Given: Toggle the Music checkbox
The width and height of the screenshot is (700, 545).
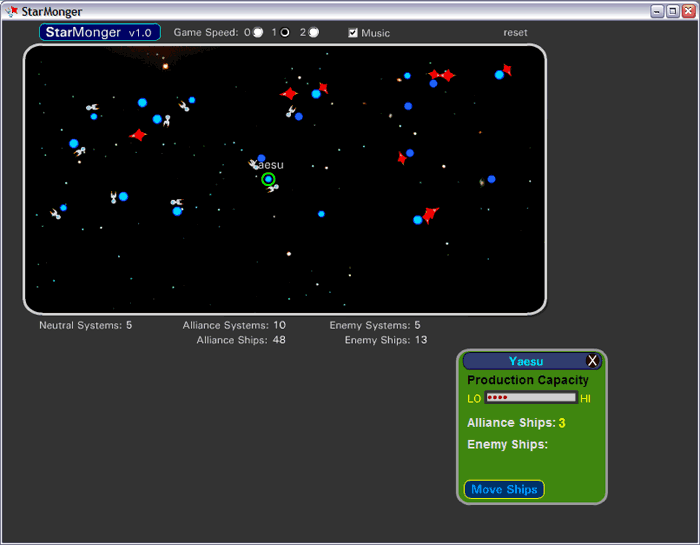Looking at the screenshot, I should tap(353, 33).
